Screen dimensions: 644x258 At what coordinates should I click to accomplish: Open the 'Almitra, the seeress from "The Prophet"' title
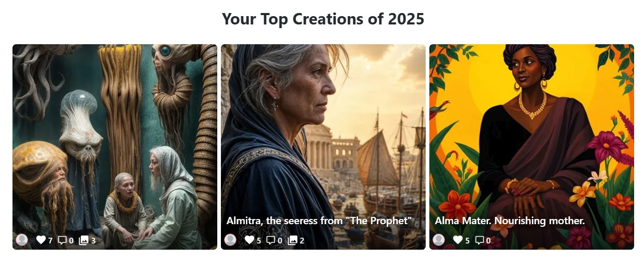tap(319, 221)
